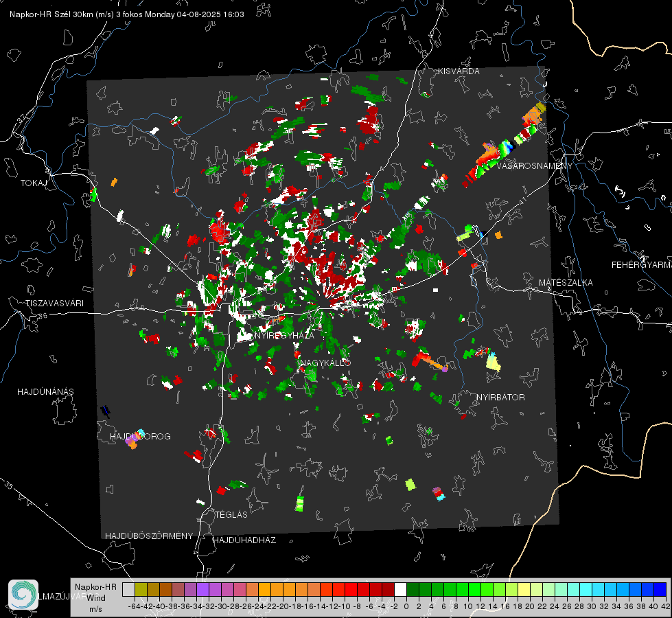Pick the pale yellow swatch between 18 and 20
Image resolution: width=672 pixels, height=618 pixels.
click(x=524, y=589)
